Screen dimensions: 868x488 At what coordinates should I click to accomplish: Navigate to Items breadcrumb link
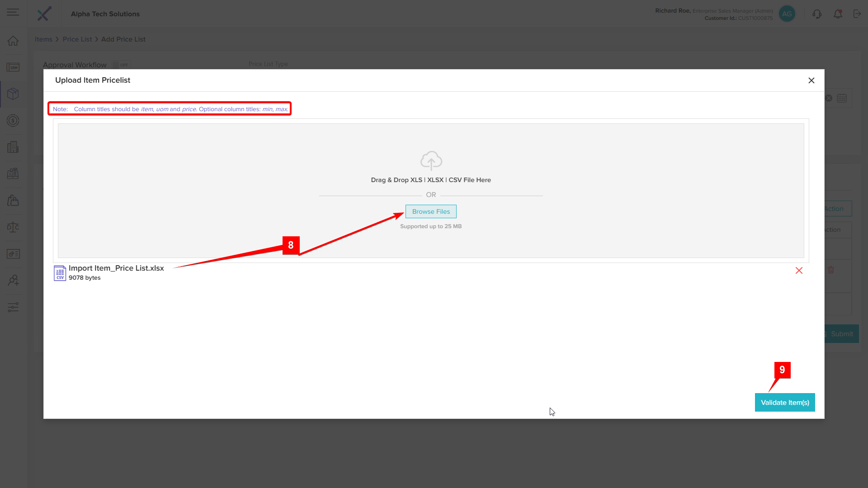43,39
